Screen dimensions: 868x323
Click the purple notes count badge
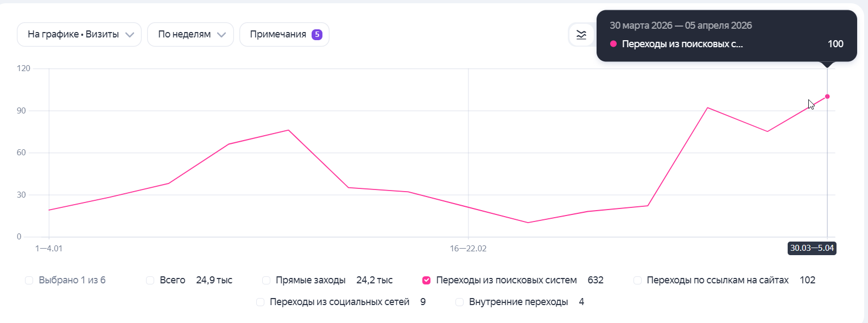coord(317,35)
